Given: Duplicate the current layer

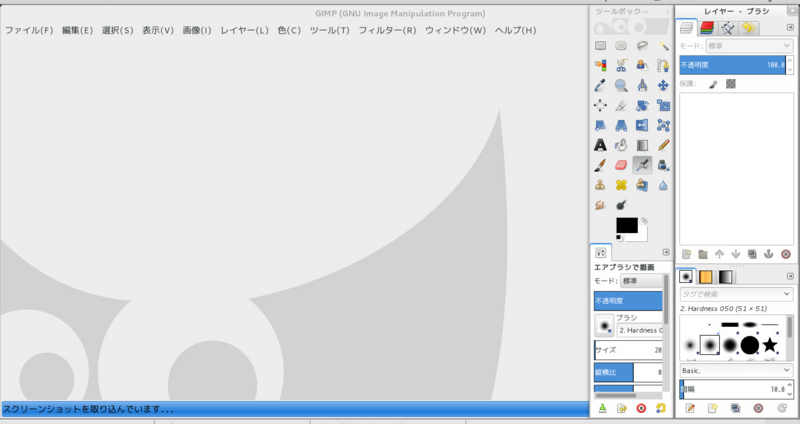Looking at the screenshot, I should click(x=752, y=254).
